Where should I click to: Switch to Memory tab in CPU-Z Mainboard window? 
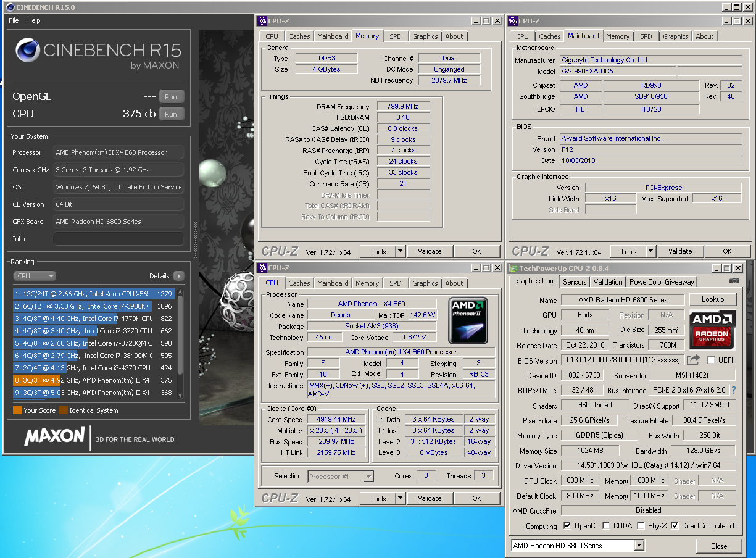tap(618, 36)
